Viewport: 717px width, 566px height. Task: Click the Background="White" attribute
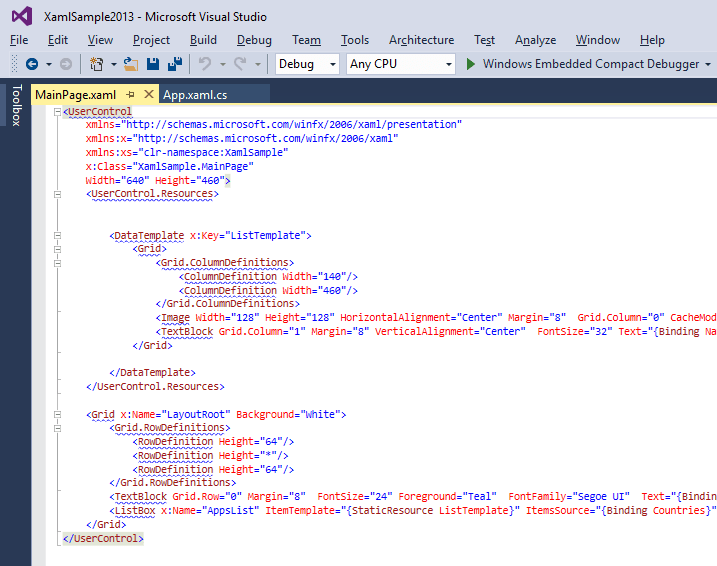[x=288, y=415]
